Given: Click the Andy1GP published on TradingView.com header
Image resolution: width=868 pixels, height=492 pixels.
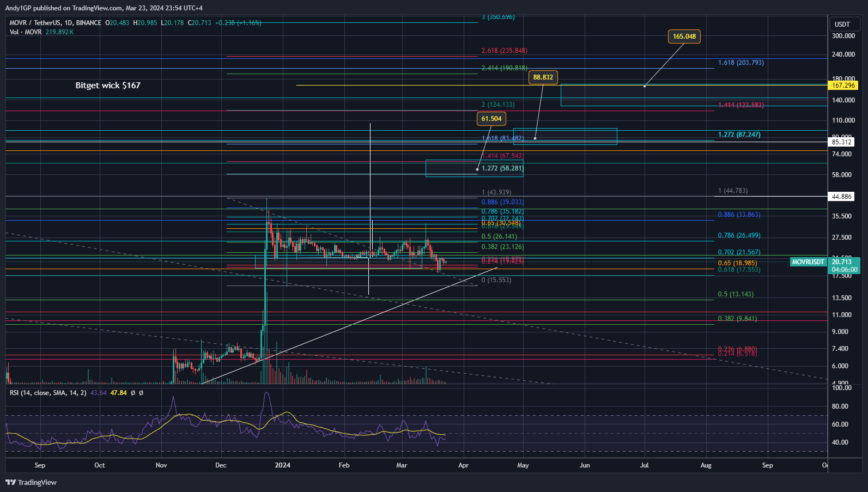Looking at the screenshot, I should pos(104,8).
